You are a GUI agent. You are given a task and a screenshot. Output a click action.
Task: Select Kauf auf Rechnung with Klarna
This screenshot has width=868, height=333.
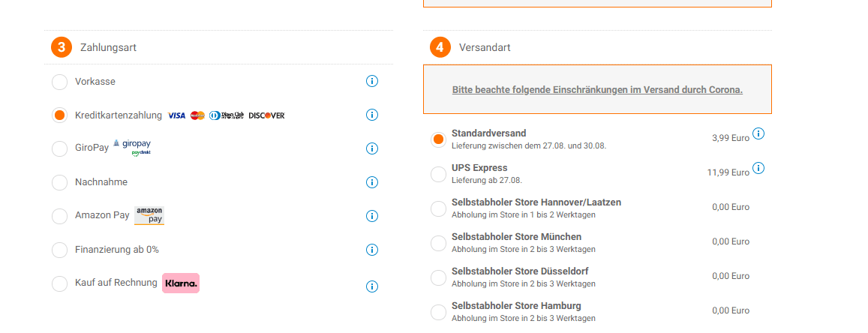click(59, 284)
